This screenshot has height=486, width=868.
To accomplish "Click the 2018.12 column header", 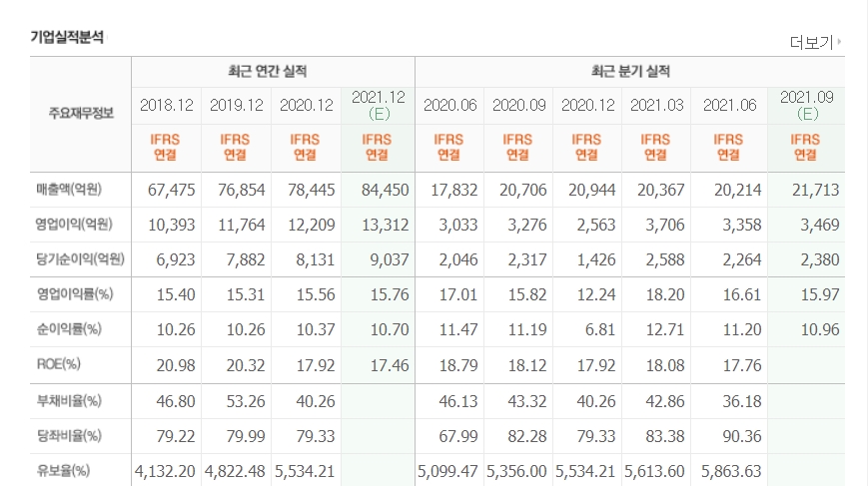I will 166,105.
